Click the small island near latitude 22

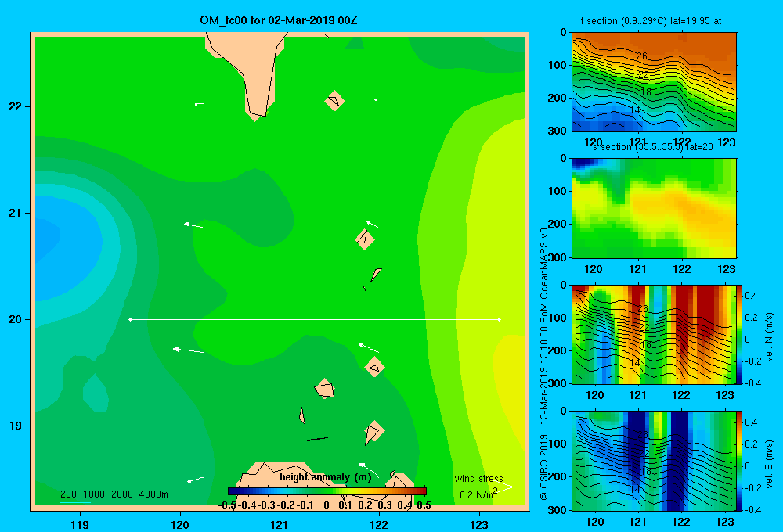pos(334,101)
